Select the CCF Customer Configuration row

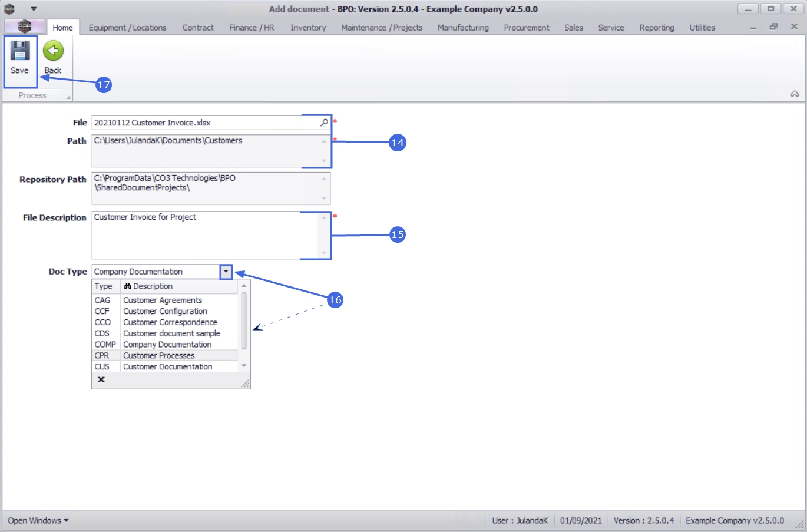(165, 312)
